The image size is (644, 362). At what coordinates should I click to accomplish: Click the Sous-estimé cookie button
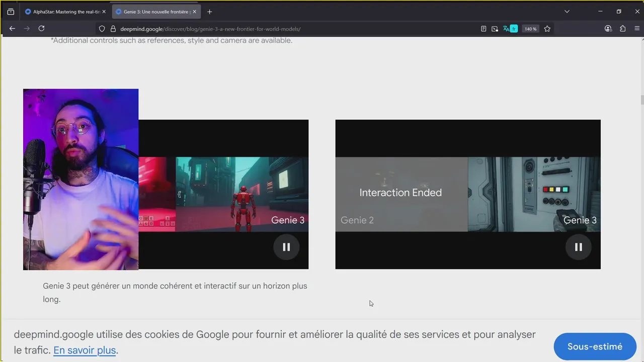pyautogui.click(x=595, y=346)
